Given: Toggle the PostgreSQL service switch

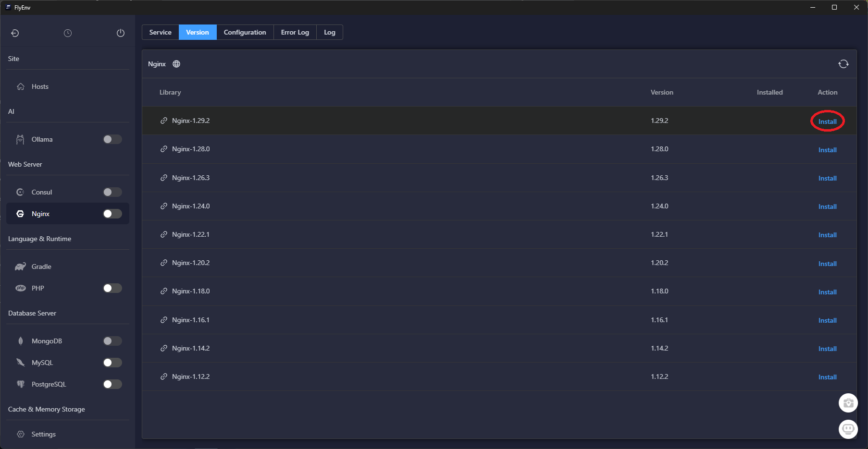Looking at the screenshot, I should pos(112,384).
